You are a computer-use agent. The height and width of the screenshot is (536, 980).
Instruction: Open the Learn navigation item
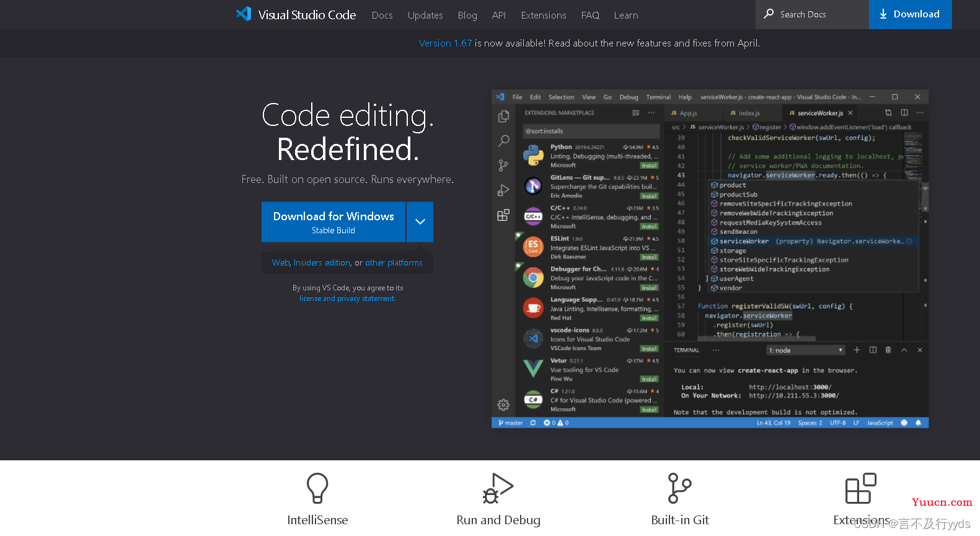626,15
